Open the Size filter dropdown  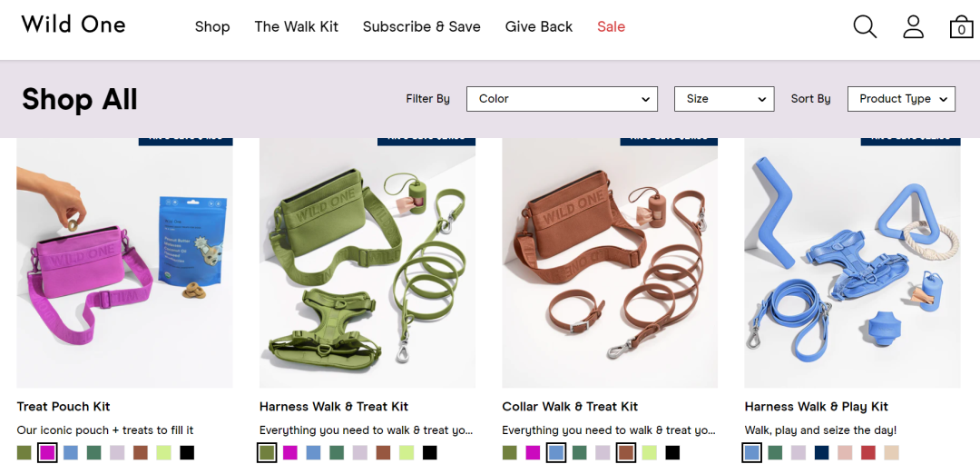(723, 99)
